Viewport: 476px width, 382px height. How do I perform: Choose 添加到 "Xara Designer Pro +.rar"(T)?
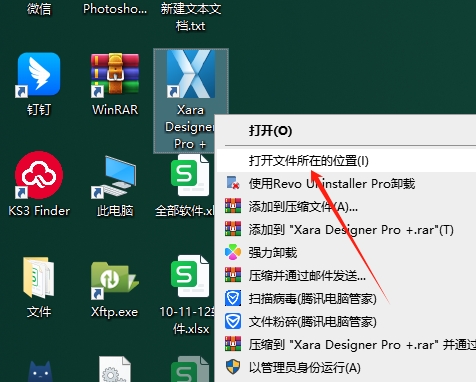[346, 230]
